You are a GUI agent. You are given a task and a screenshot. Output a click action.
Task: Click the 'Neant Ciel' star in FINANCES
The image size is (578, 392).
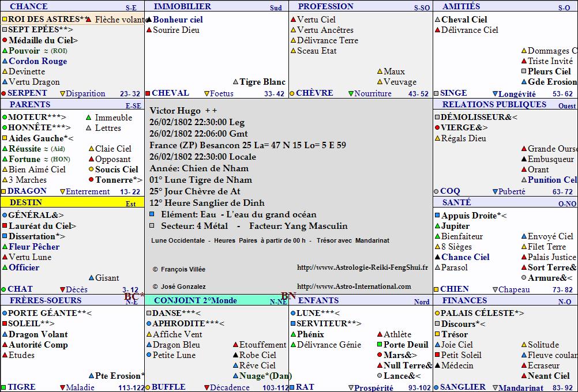(549, 376)
